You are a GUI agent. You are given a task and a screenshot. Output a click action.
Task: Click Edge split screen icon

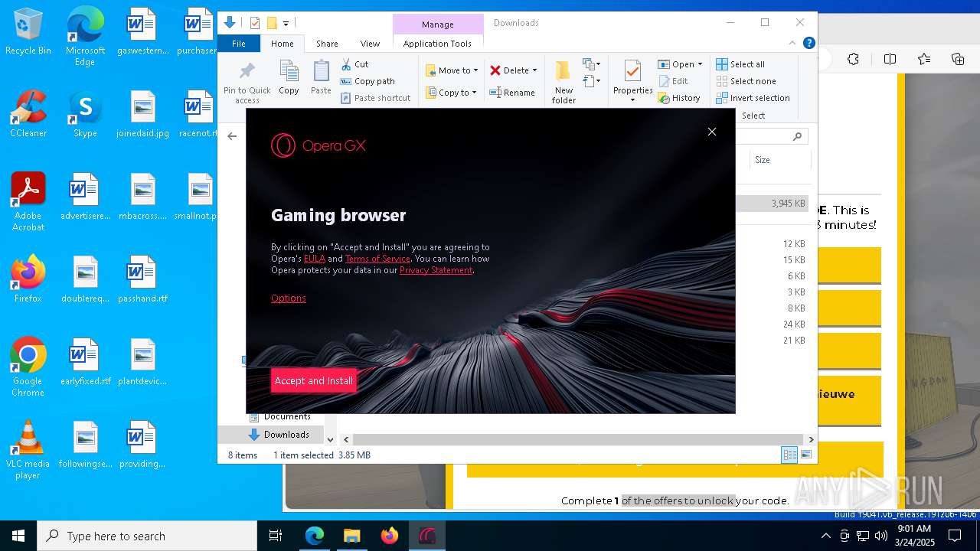(890, 59)
